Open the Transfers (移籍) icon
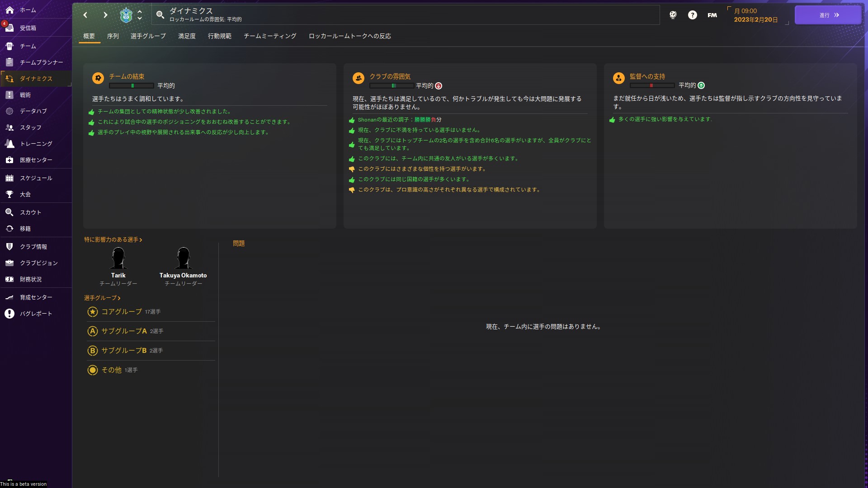 point(9,229)
